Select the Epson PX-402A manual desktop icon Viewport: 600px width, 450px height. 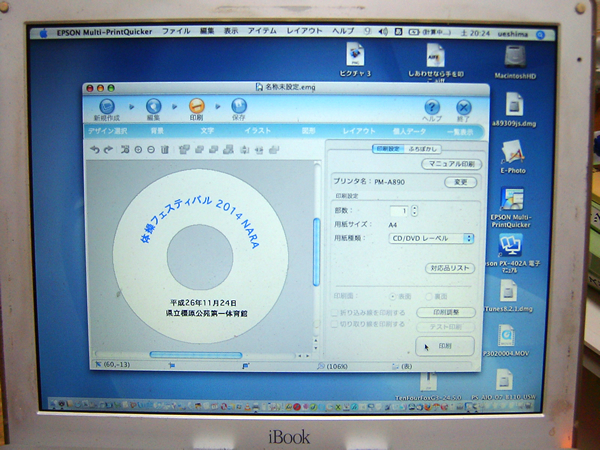pyautogui.click(x=510, y=246)
